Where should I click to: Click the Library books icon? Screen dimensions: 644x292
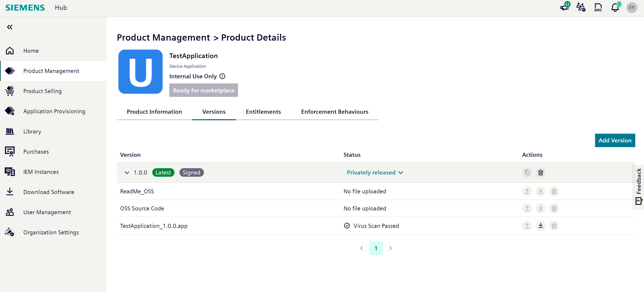[10, 131]
